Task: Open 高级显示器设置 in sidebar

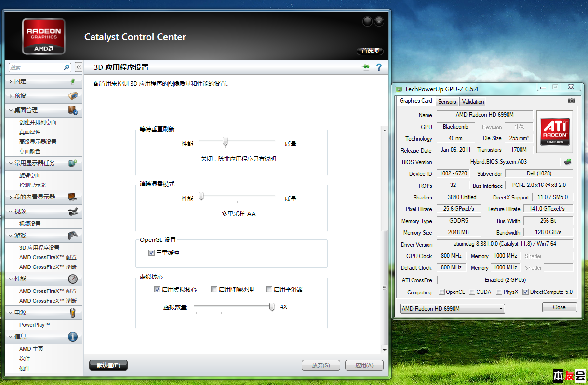Action: point(38,142)
